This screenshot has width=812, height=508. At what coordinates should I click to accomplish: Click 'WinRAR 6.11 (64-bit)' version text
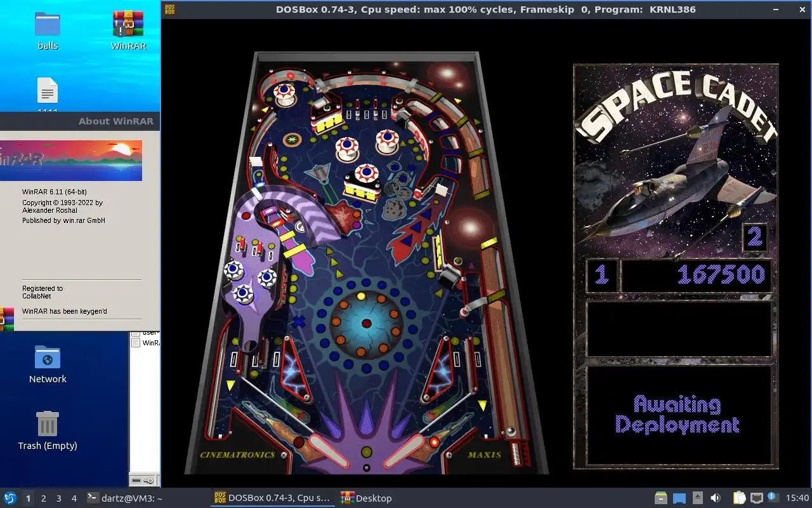(x=55, y=192)
